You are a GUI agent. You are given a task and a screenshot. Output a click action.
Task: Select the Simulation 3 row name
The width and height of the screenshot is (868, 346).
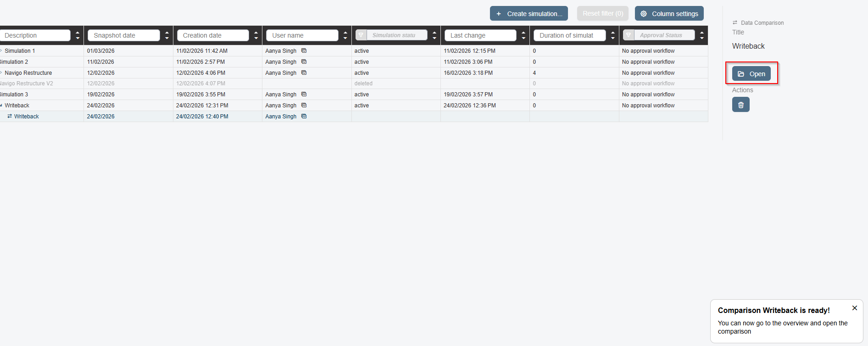point(14,94)
